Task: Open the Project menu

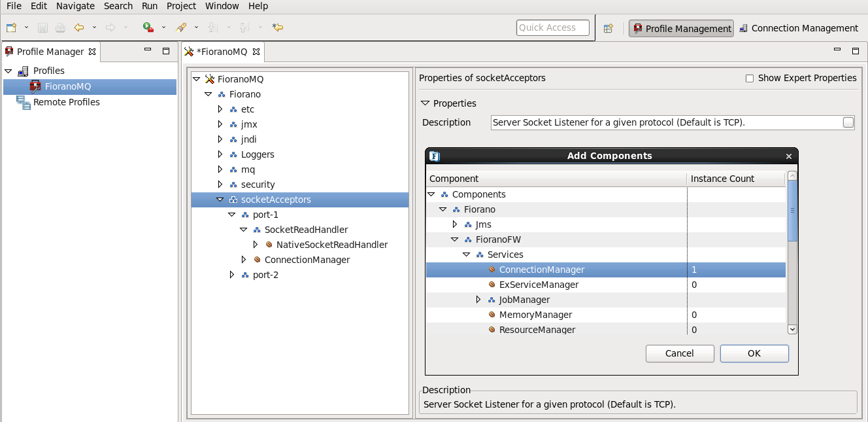Action: 181,6
